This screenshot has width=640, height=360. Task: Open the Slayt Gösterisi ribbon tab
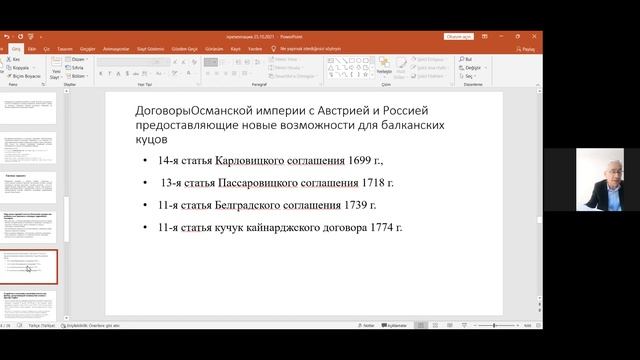point(150,49)
